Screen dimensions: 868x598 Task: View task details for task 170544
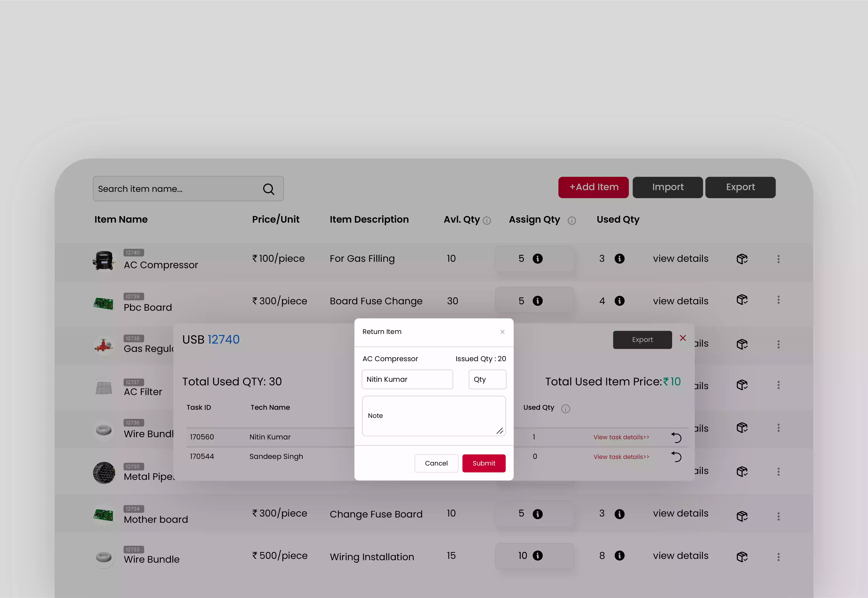coord(622,457)
